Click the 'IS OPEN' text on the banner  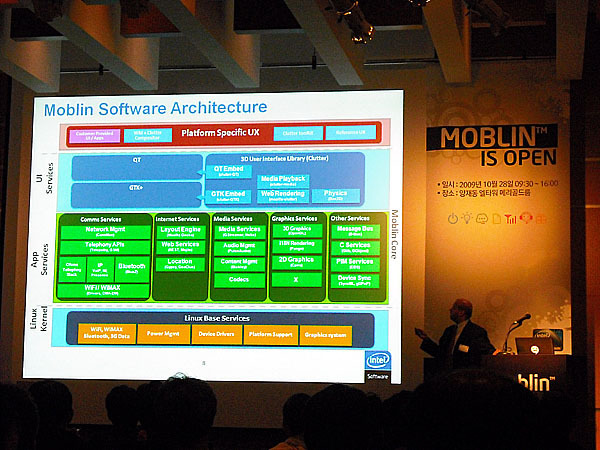coord(518,158)
